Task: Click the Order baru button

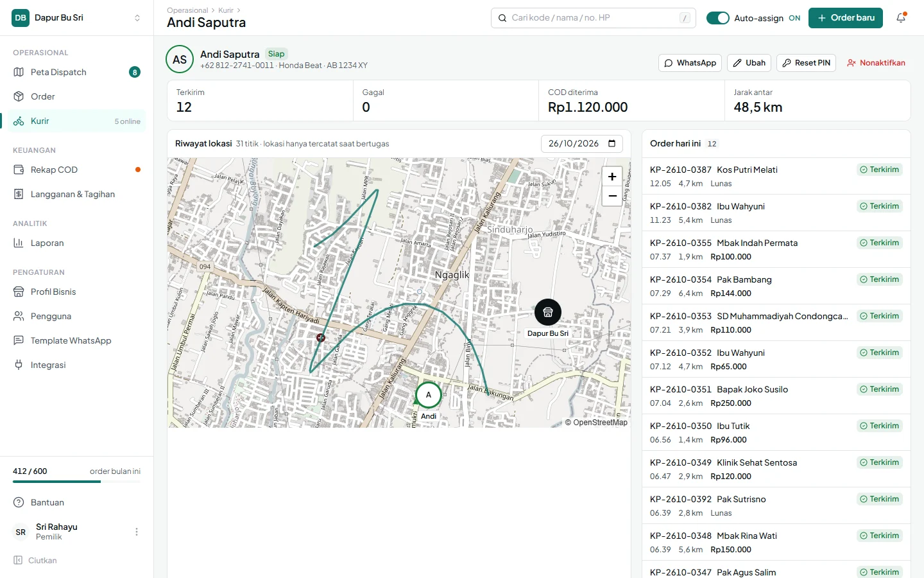Action: point(846,18)
